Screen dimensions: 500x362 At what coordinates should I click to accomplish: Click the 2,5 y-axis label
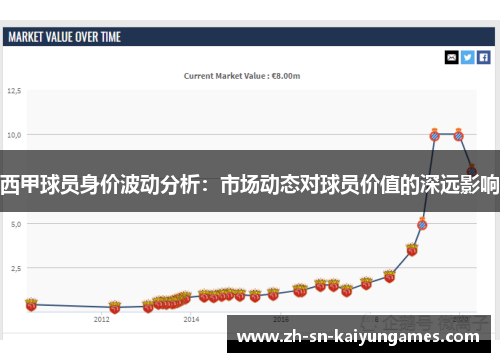(16, 268)
